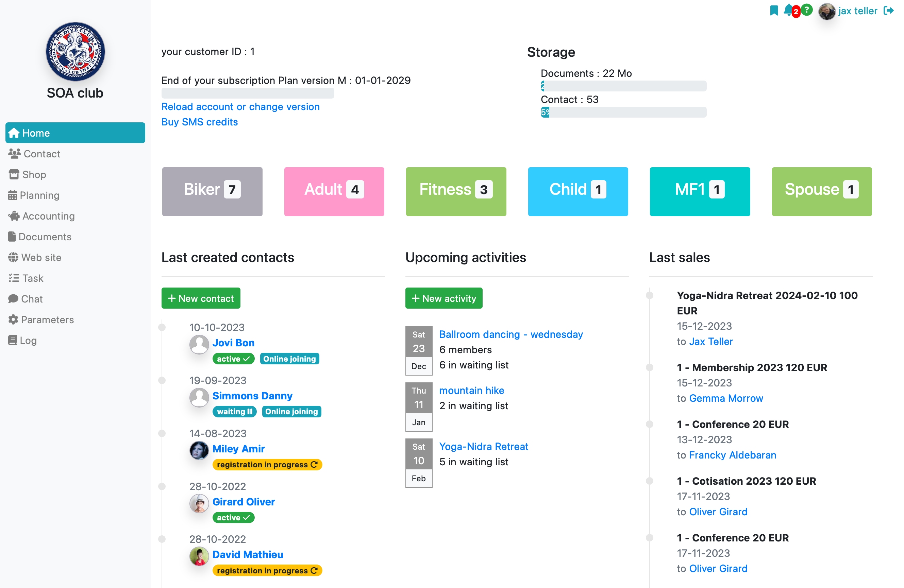Open Gemma Morrow's sale contact link
Viewport: 904px width, 588px height.
point(726,398)
